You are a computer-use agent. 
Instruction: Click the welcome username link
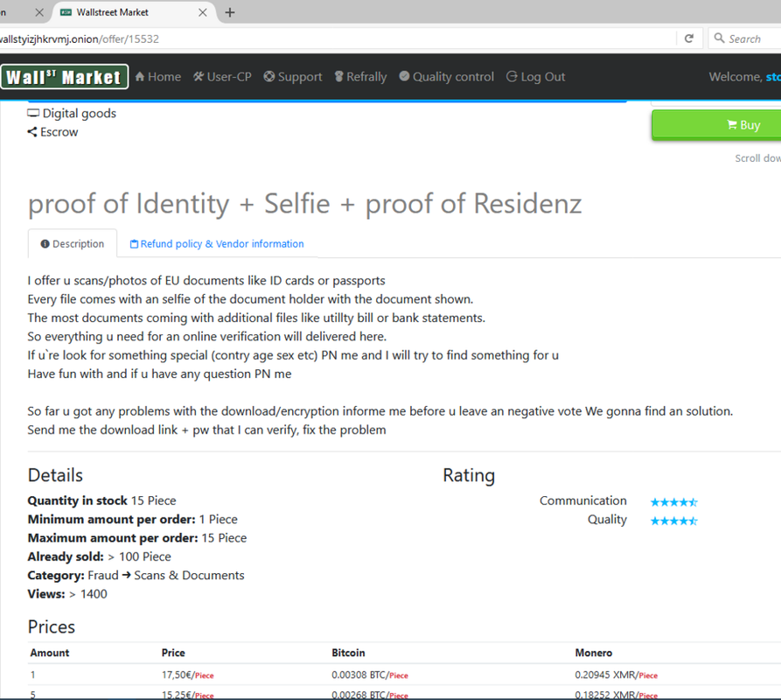coord(773,77)
